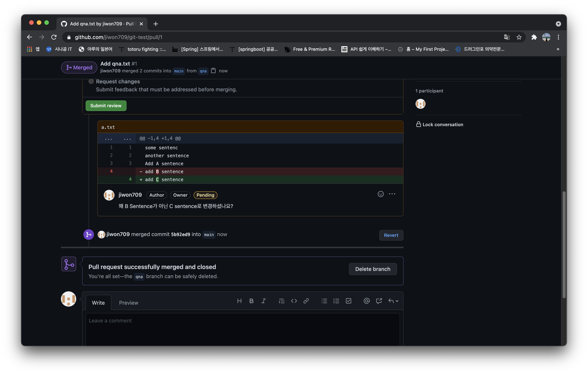Toggle bold formatting in the comment toolbar
Screen dimensions: 588x374
click(252, 301)
